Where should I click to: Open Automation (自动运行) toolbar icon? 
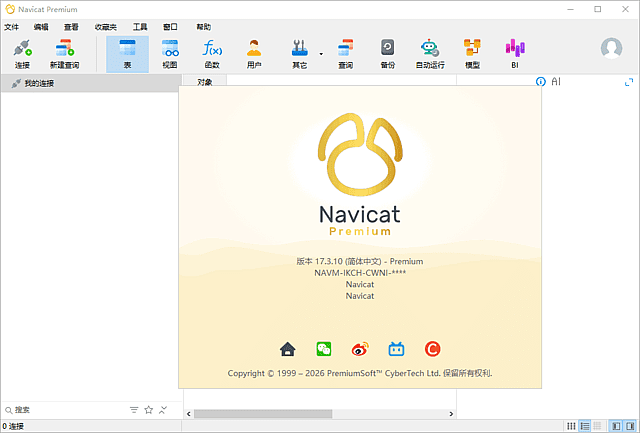click(x=430, y=54)
